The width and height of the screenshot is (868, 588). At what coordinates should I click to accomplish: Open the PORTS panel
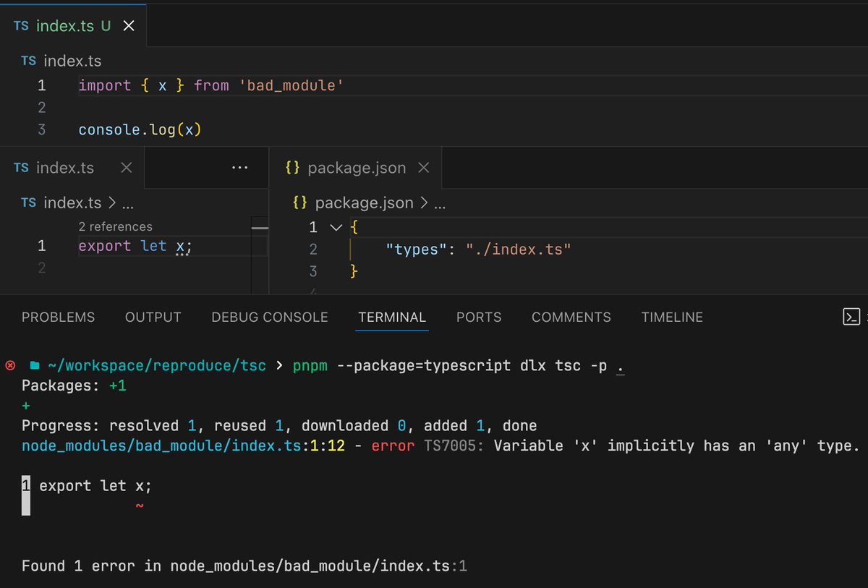coord(478,317)
